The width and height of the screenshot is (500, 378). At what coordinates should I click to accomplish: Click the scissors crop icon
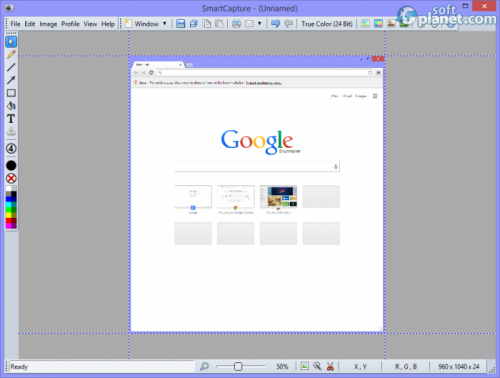point(330,366)
